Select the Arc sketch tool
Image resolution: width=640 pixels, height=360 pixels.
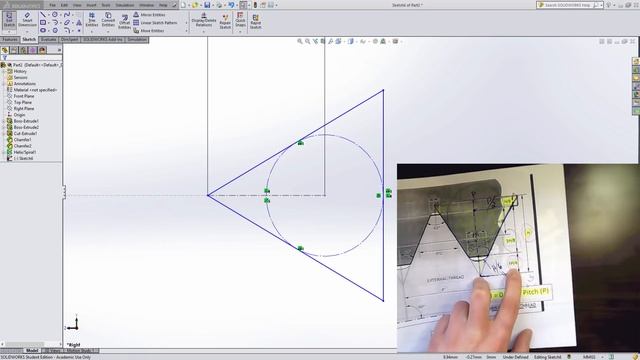tap(55, 22)
